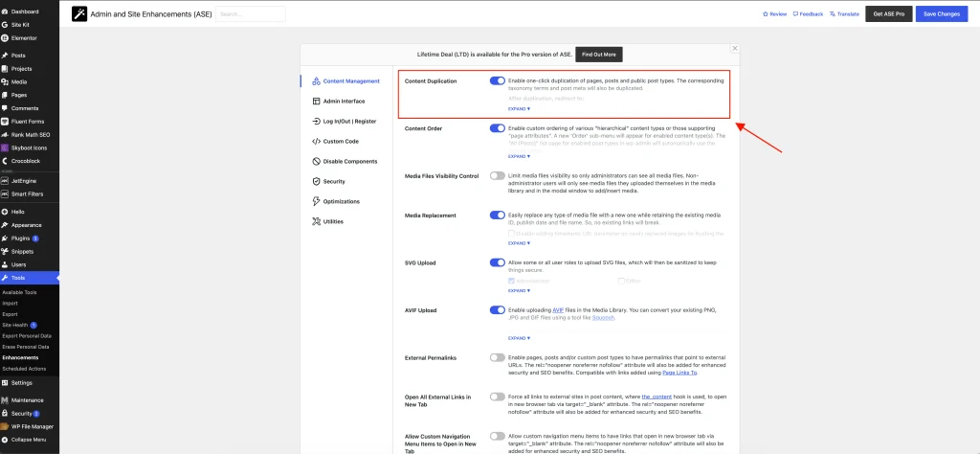Image resolution: width=980 pixels, height=454 pixels.
Task: Click the ASE settings search field
Action: tap(250, 13)
